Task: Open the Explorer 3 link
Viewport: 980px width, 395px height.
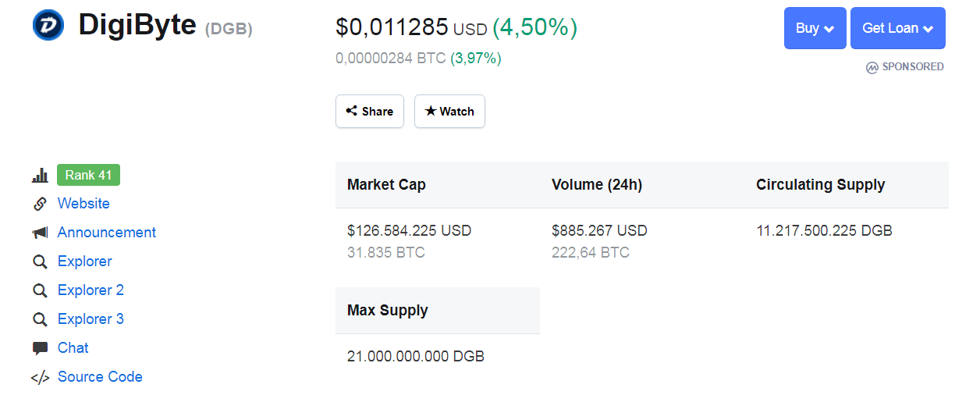Action: click(x=91, y=319)
